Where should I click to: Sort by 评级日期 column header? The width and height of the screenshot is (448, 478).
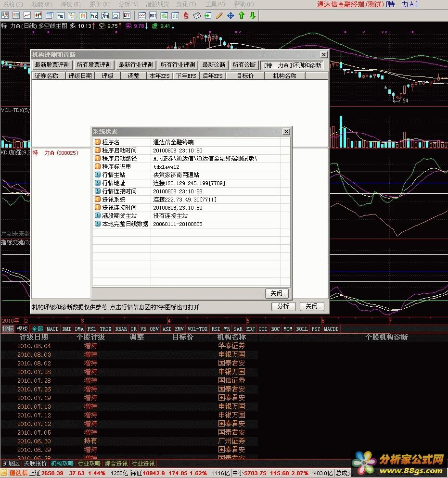(80, 76)
